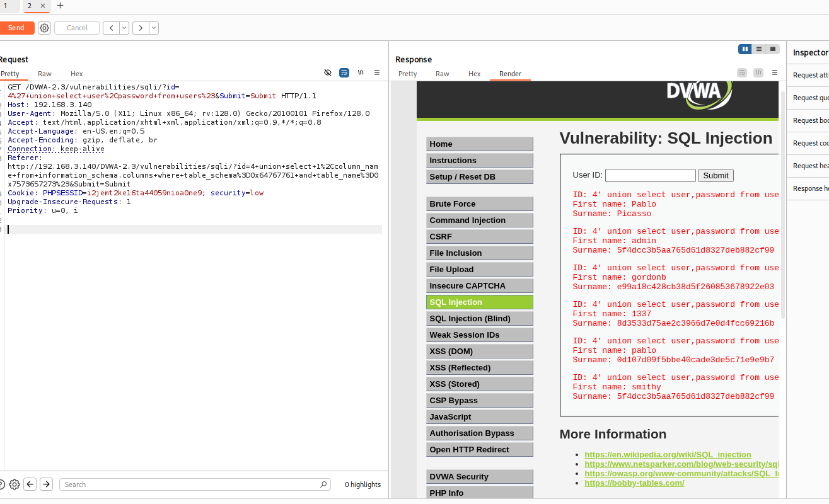Click the User ID input field
Viewport: 829px width, 504px height.
651,175
